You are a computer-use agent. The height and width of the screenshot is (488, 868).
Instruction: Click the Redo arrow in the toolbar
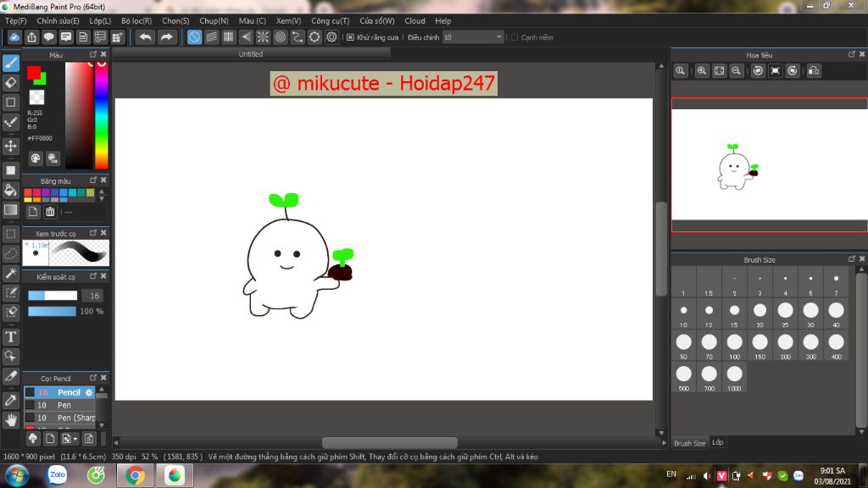[166, 37]
